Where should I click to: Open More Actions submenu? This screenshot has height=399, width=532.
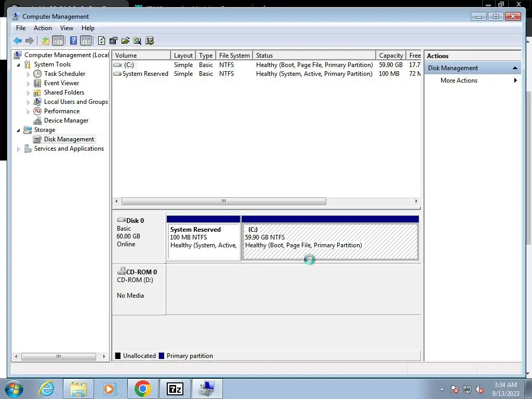pyautogui.click(x=473, y=81)
